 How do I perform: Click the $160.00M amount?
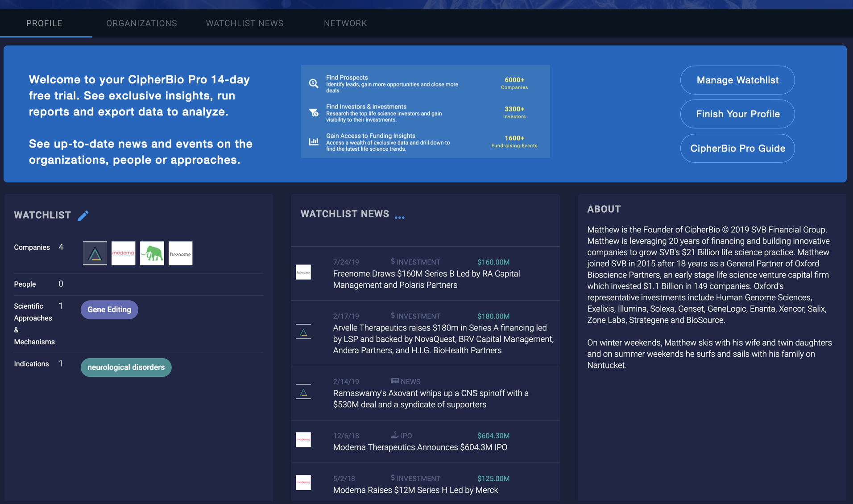pos(493,262)
